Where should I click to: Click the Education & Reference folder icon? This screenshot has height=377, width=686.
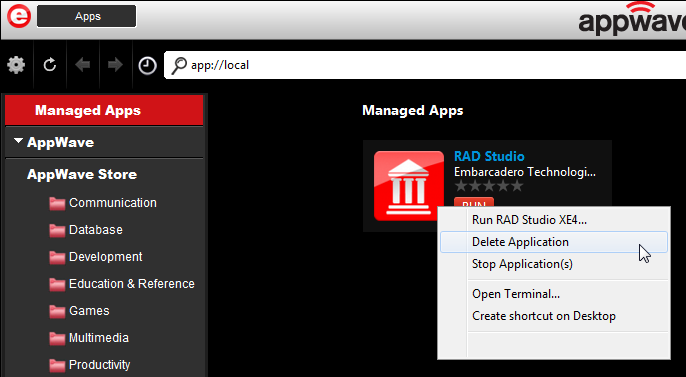(x=57, y=284)
